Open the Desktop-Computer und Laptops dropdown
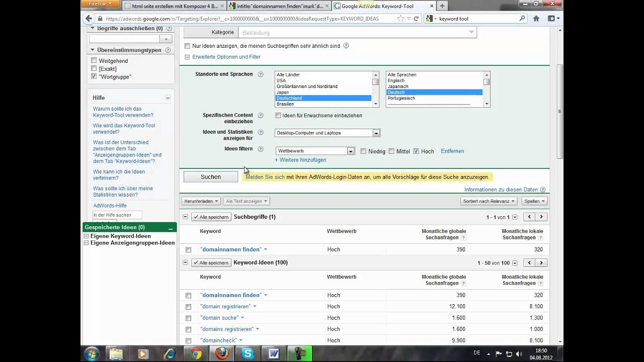 (328, 133)
